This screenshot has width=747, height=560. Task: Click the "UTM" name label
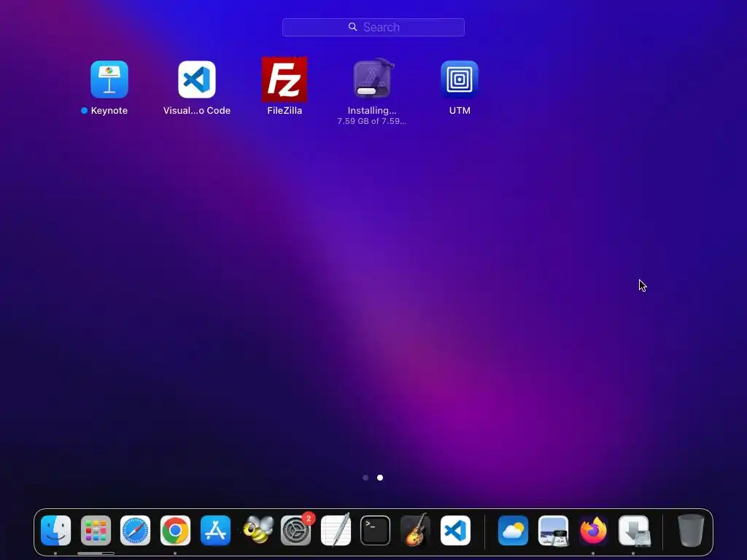(x=460, y=111)
